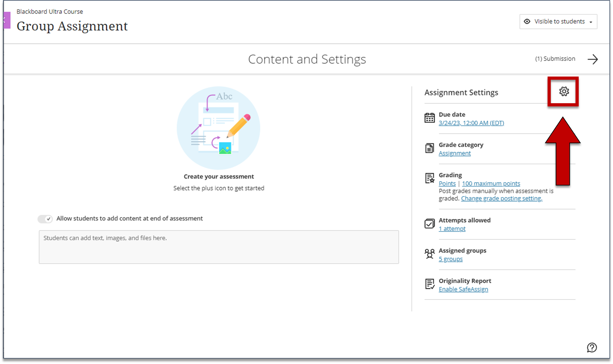
Task: Select the Grade category document icon
Action: click(429, 148)
